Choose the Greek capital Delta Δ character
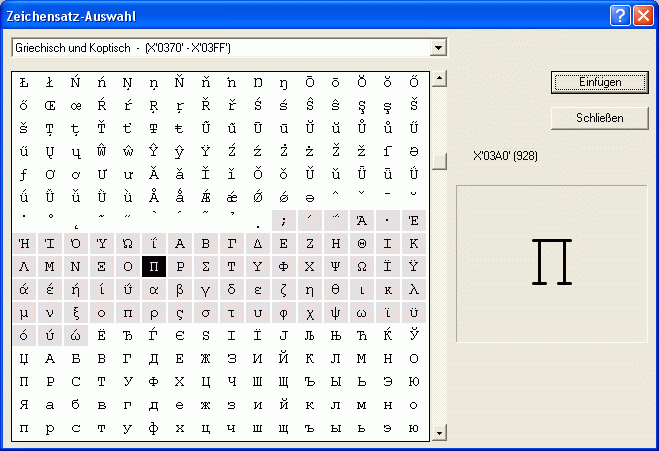 tap(257, 244)
